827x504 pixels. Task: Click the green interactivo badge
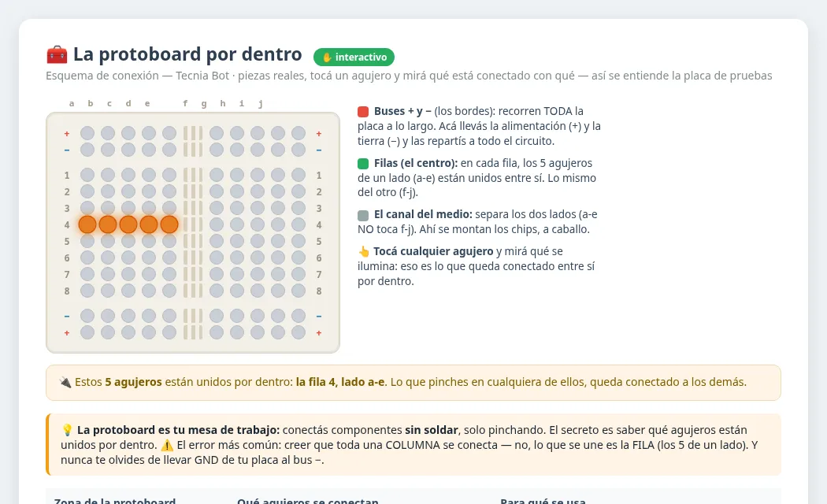click(x=354, y=57)
